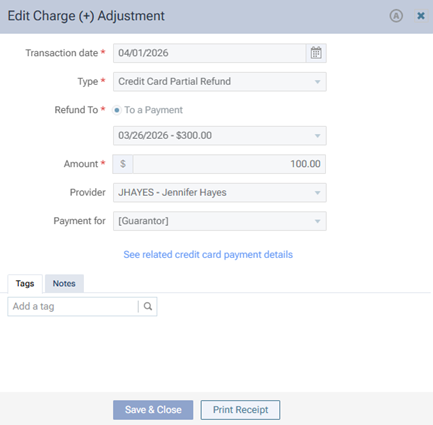This screenshot has height=425, width=433.
Task: Click the Save & Close button
Action: point(153,410)
